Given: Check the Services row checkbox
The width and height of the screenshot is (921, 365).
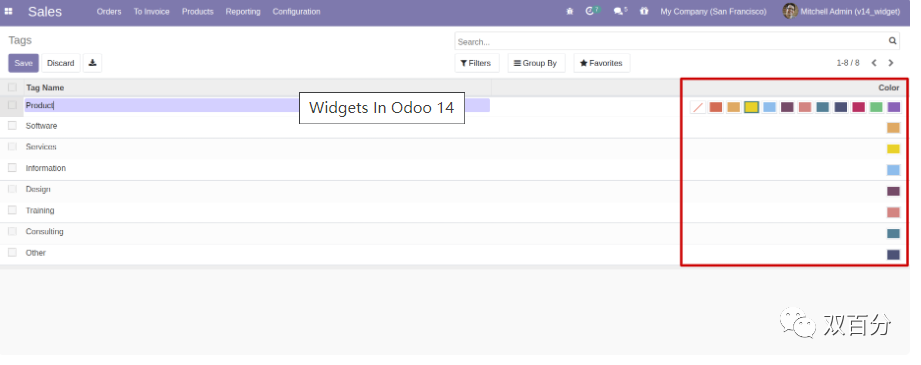Looking at the screenshot, I should [12, 147].
